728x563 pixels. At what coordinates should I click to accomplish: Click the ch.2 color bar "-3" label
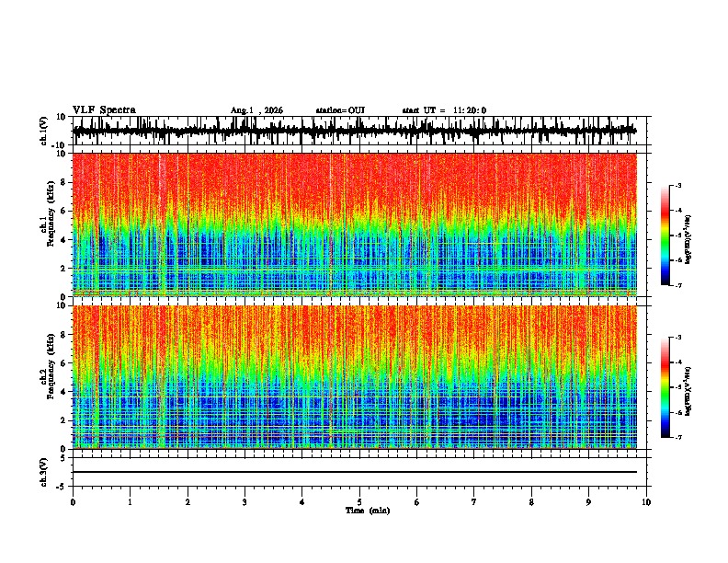[677, 338]
